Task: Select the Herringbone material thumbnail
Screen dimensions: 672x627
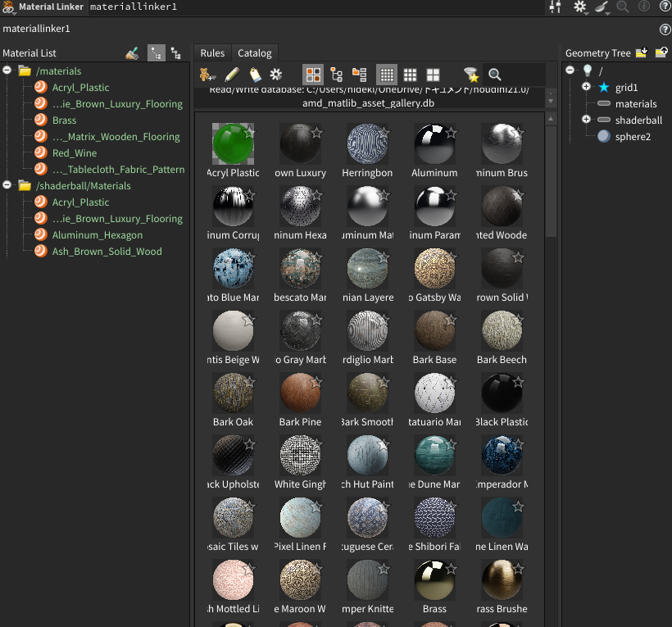Action: click(367, 144)
